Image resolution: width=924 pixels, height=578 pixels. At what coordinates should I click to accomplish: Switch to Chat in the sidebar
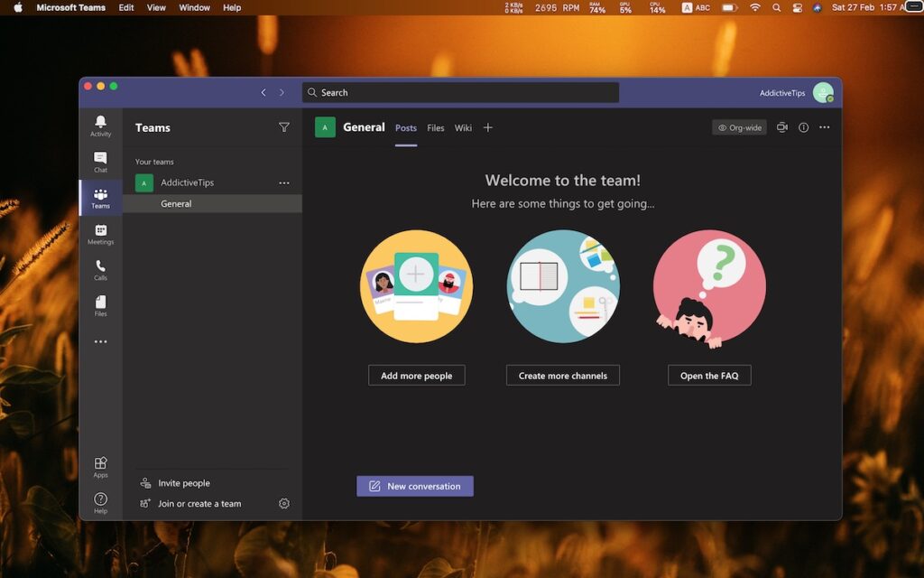pyautogui.click(x=100, y=161)
